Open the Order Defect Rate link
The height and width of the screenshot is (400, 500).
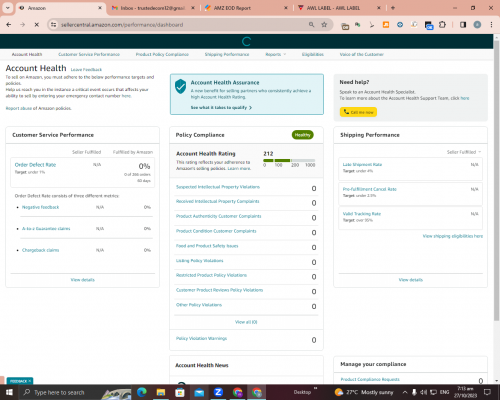(35, 165)
